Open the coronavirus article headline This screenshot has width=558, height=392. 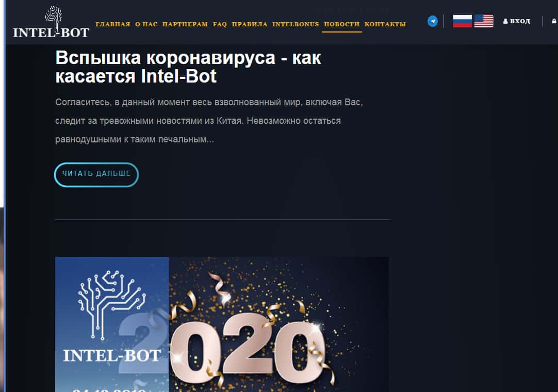point(188,67)
